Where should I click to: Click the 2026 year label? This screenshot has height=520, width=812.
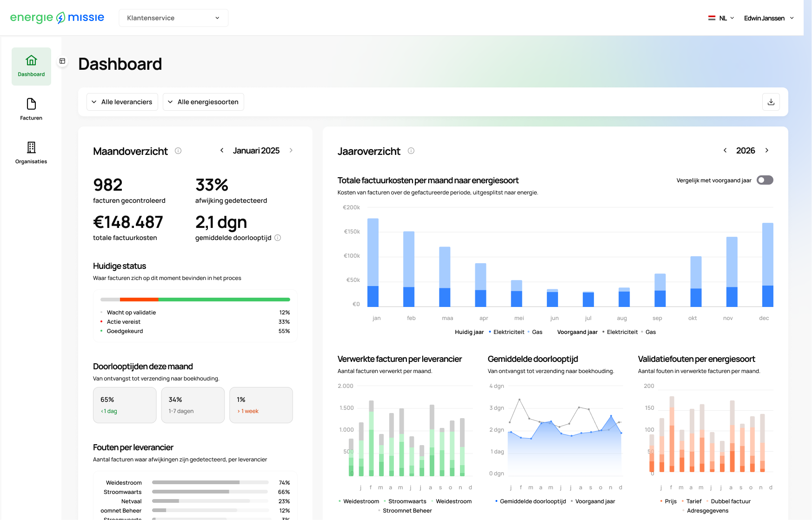pyautogui.click(x=745, y=150)
